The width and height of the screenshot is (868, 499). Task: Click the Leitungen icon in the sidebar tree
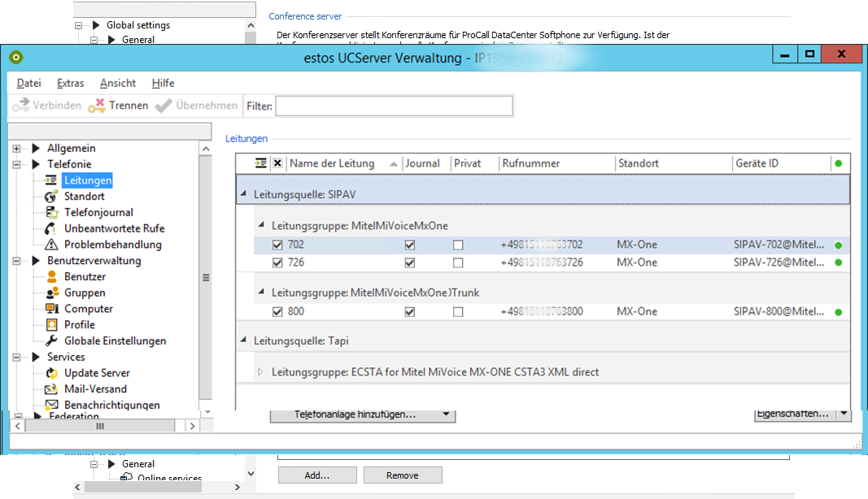click(x=51, y=180)
